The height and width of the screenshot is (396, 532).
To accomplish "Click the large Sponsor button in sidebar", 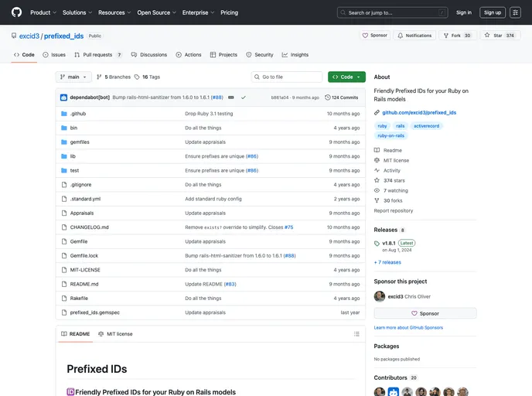I will coord(425,313).
